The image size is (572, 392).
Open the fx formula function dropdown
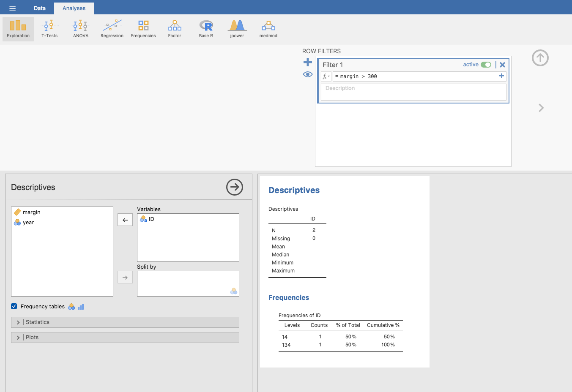tap(326, 76)
